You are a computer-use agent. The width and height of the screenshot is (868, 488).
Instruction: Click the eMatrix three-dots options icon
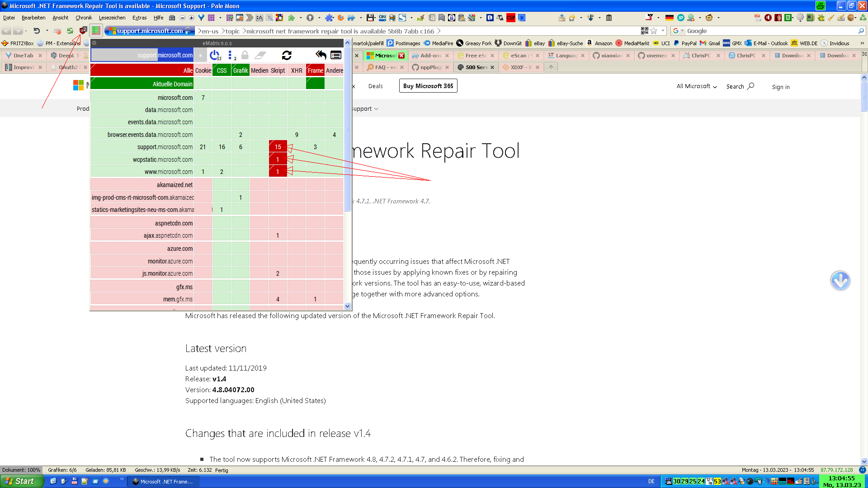click(x=230, y=55)
